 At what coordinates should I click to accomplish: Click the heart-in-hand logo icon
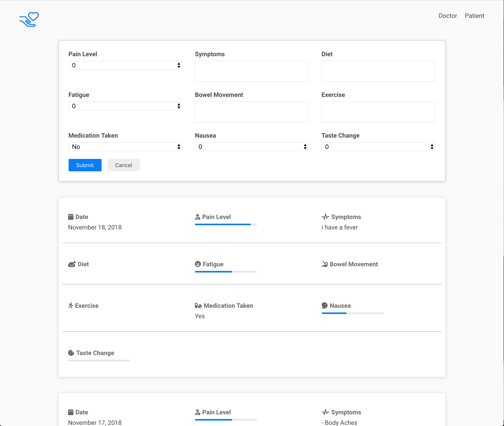tap(29, 19)
